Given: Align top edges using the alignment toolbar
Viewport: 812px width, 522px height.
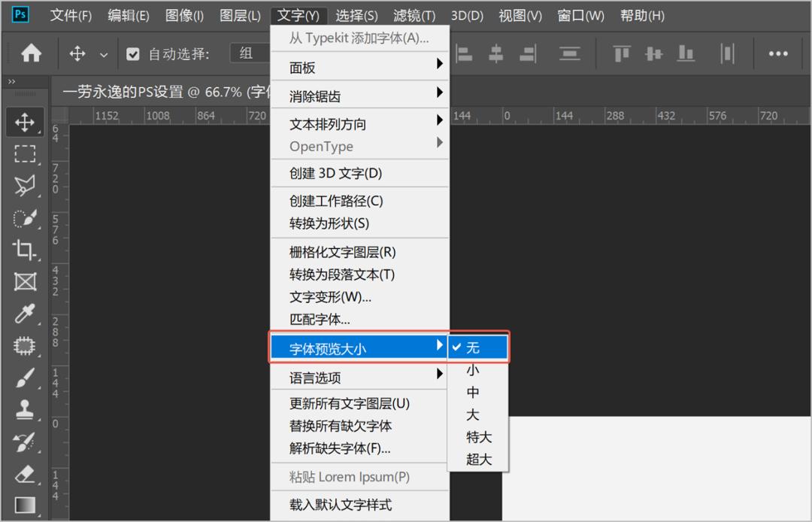Looking at the screenshot, I should click(x=620, y=53).
